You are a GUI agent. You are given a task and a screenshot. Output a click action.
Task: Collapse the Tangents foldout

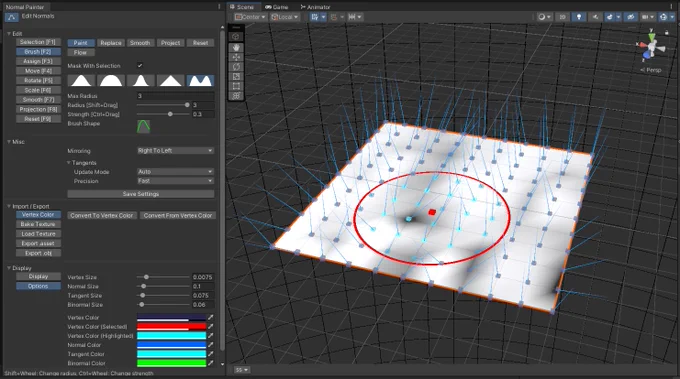69,163
